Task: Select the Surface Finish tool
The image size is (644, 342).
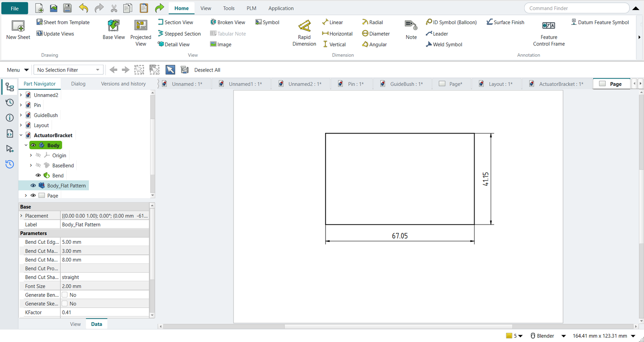Action: point(505,22)
